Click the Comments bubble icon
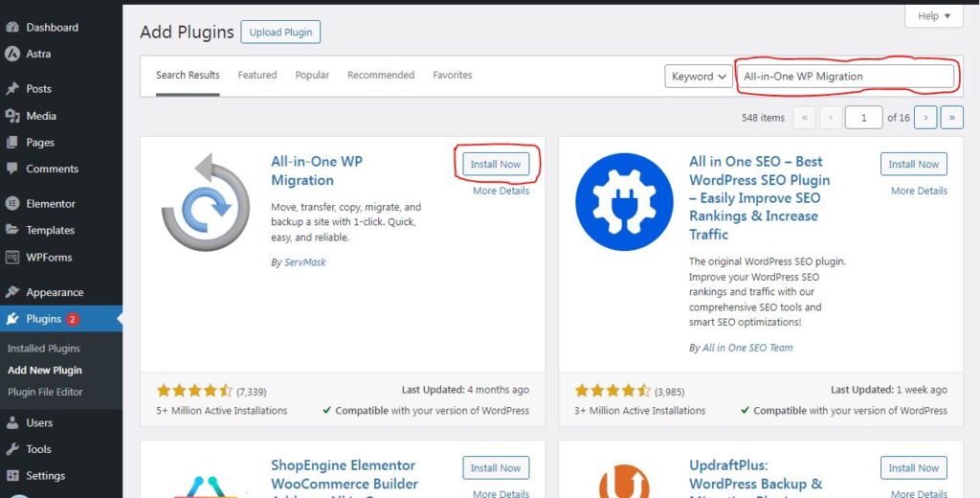 pos(11,169)
